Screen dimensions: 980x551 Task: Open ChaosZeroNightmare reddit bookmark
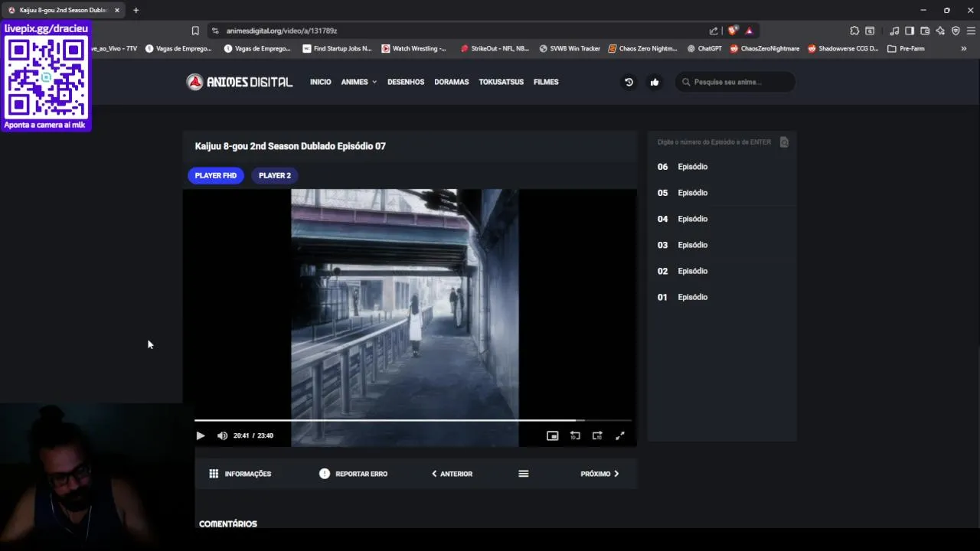point(765,48)
